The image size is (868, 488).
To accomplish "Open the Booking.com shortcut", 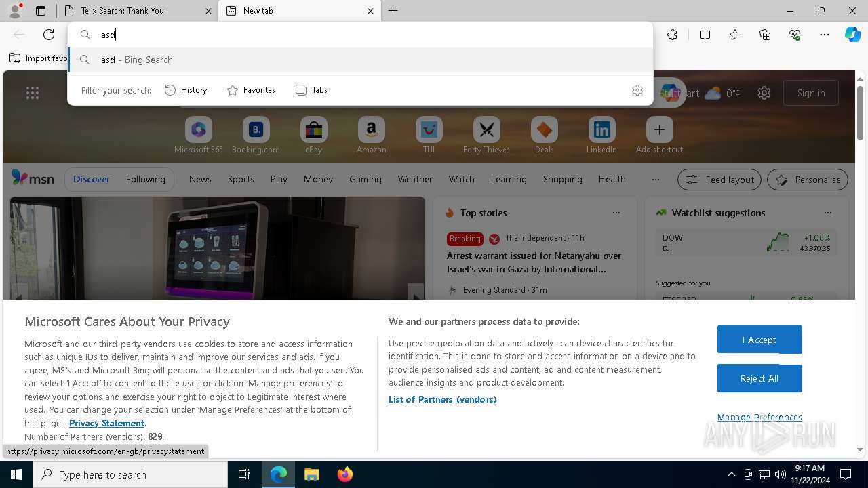I will (x=256, y=136).
